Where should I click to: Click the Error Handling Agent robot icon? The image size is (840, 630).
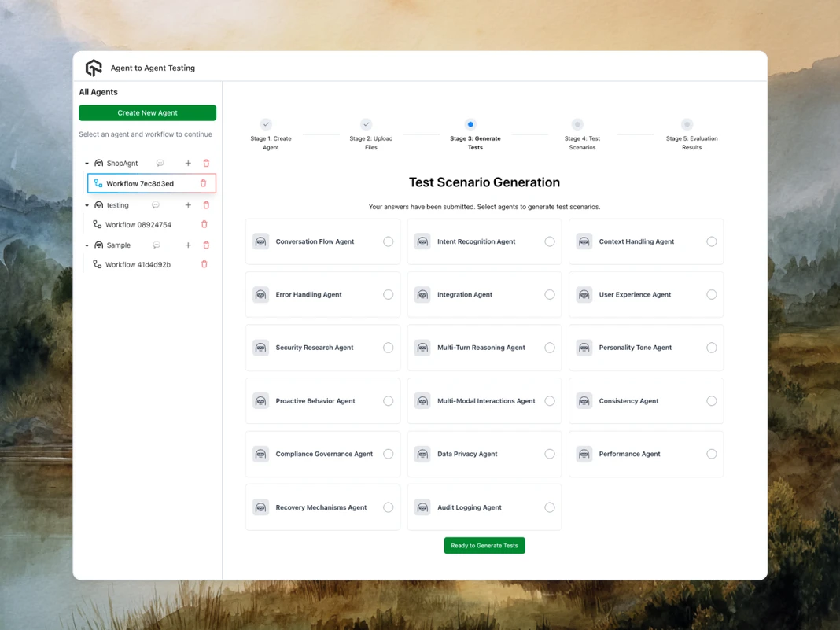point(261,295)
